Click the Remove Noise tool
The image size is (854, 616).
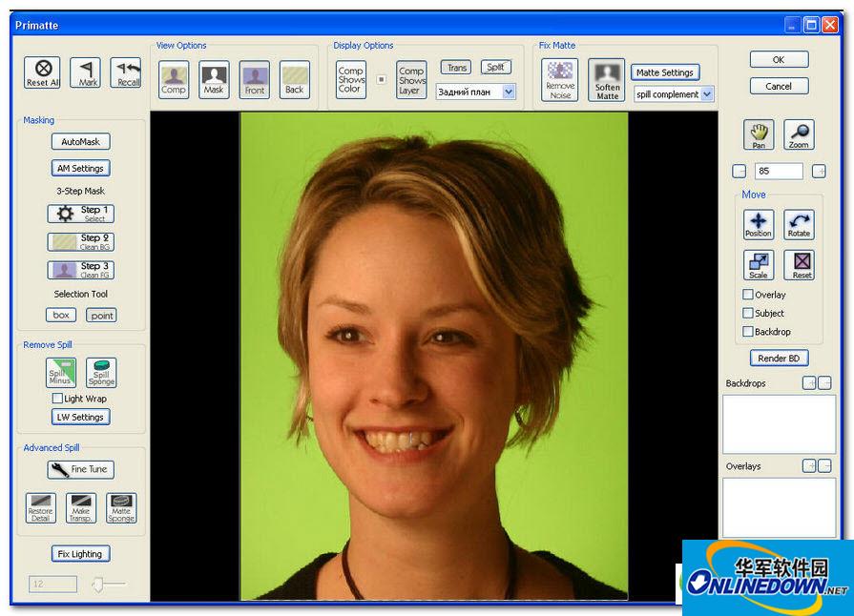tap(559, 79)
